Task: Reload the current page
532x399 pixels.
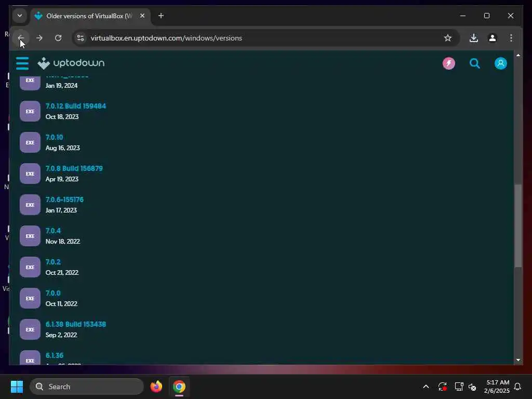Action: pos(58,38)
